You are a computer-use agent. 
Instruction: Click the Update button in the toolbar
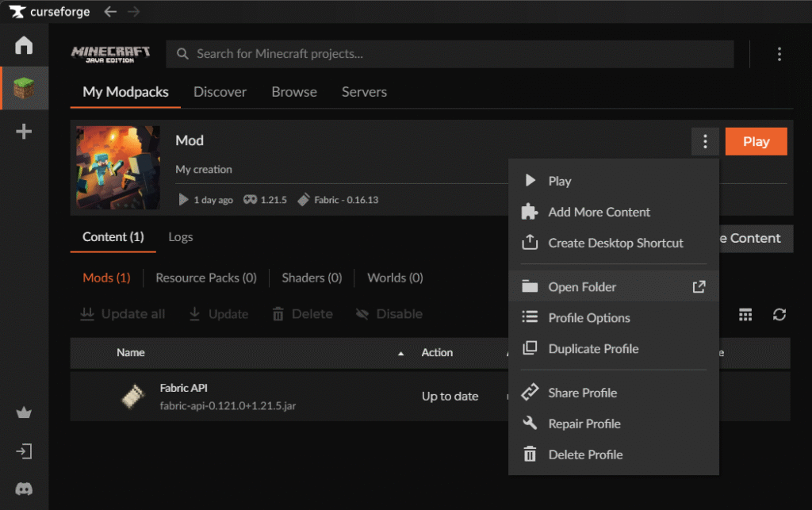219,314
